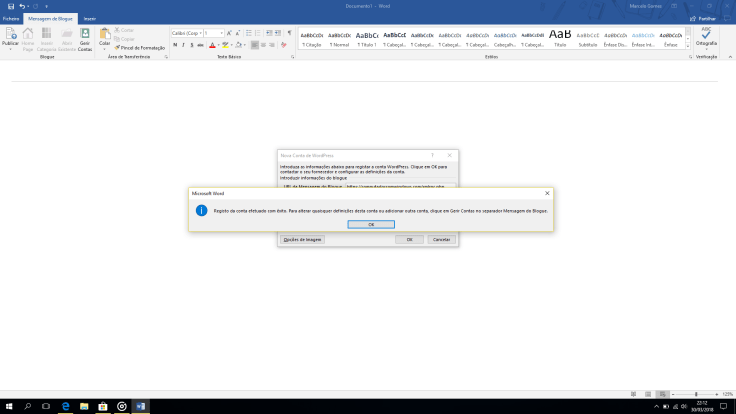Viewport: 736px width, 414px height.
Task: Open Microsoft Edge from the taskbar
Action: pos(64,406)
